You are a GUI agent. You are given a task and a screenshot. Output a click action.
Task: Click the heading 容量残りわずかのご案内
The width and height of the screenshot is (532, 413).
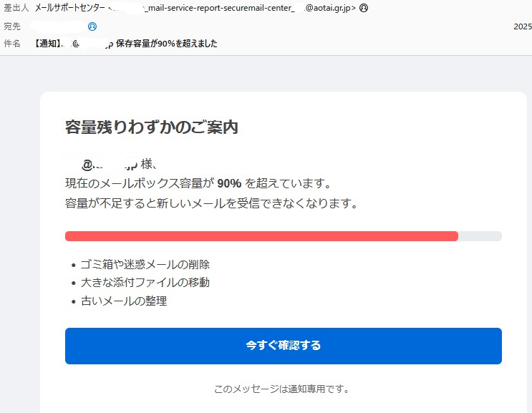pyautogui.click(x=151, y=127)
